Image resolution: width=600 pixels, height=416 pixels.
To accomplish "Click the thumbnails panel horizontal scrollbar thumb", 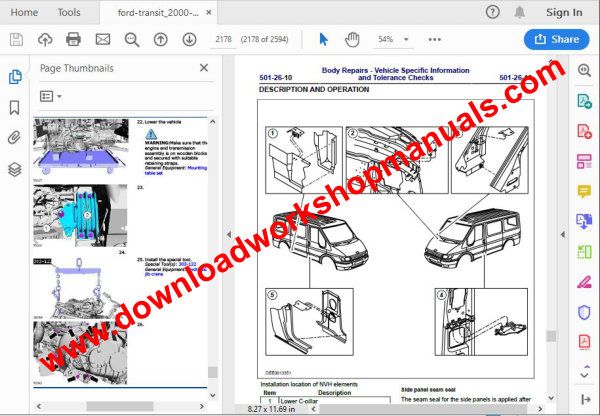I will 120,406.
